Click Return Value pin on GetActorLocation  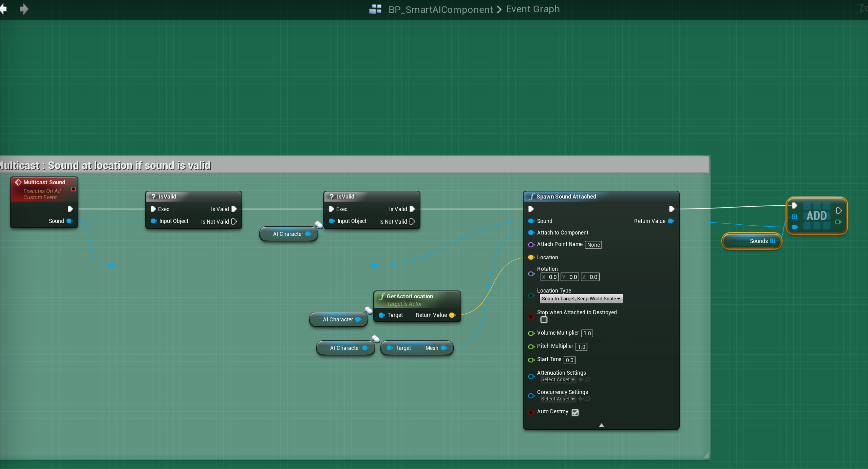click(452, 315)
